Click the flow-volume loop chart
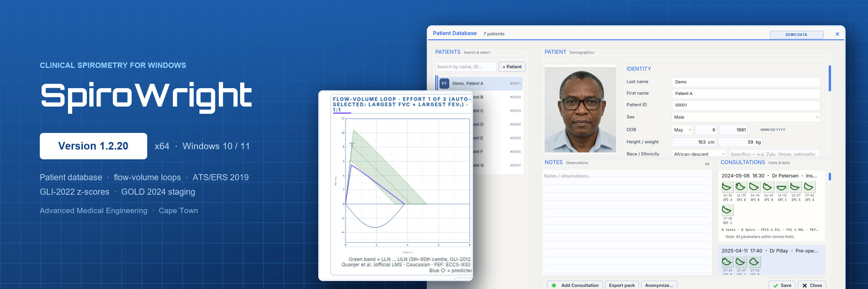The height and width of the screenshot is (289, 868). [x=408, y=181]
